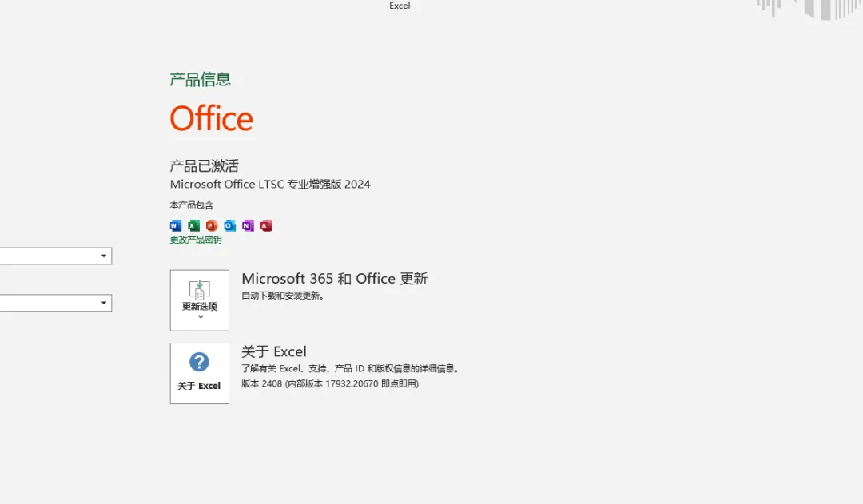Expand the upper dropdown arrow on left
The height and width of the screenshot is (504, 863).
pyautogui.click(x=103, y=256)
